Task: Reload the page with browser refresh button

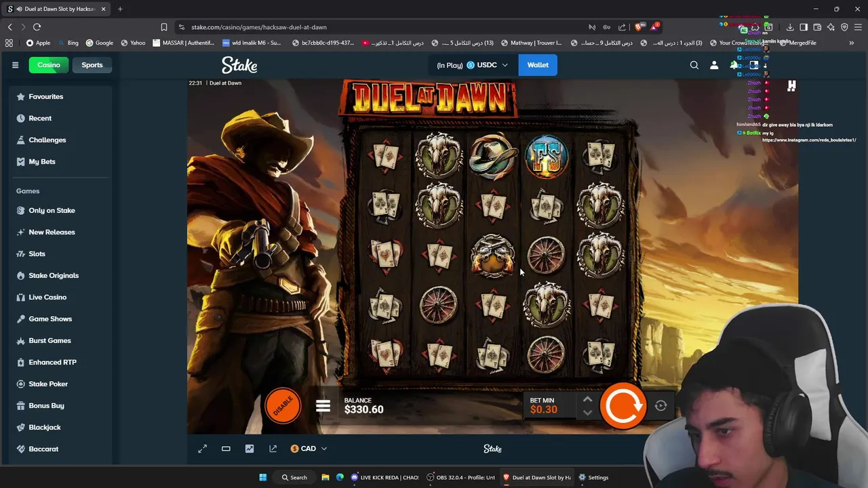Action: pyautogui.click(x=37, y=27)
